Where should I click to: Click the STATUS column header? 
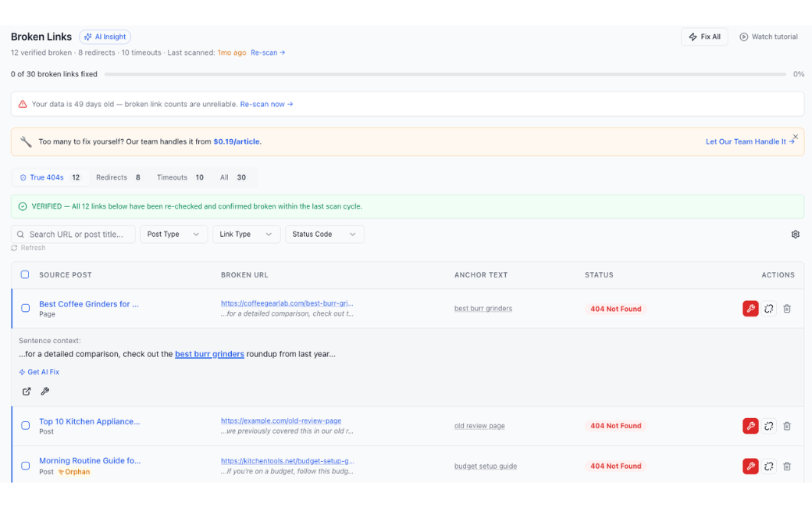[599, 275]
